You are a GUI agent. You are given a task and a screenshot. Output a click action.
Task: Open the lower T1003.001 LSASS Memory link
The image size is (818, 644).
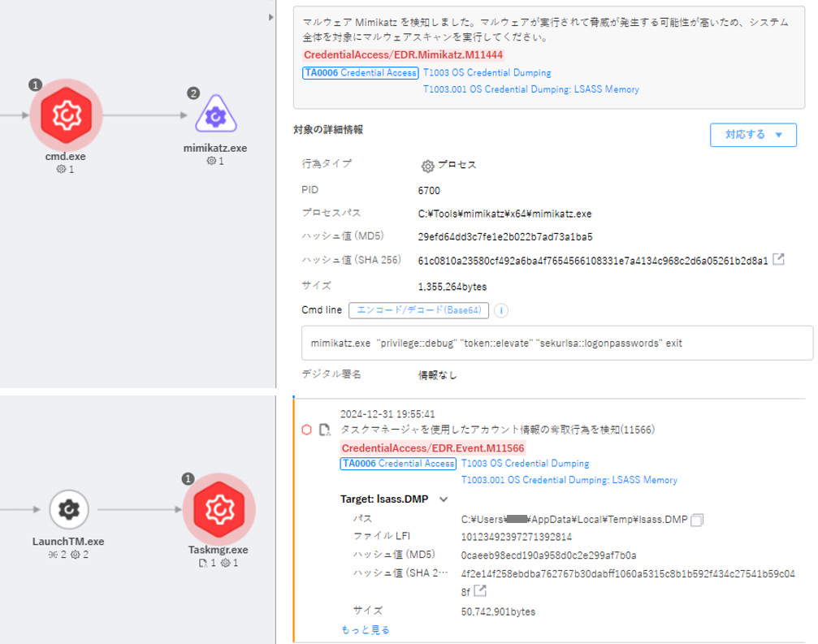[569, 480]
